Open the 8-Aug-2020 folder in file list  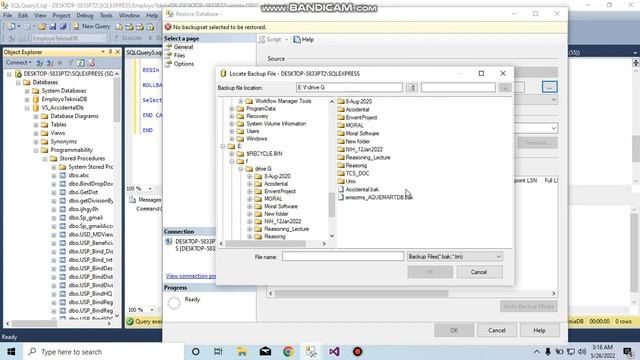pyautogui.click(x=354, y=102)
